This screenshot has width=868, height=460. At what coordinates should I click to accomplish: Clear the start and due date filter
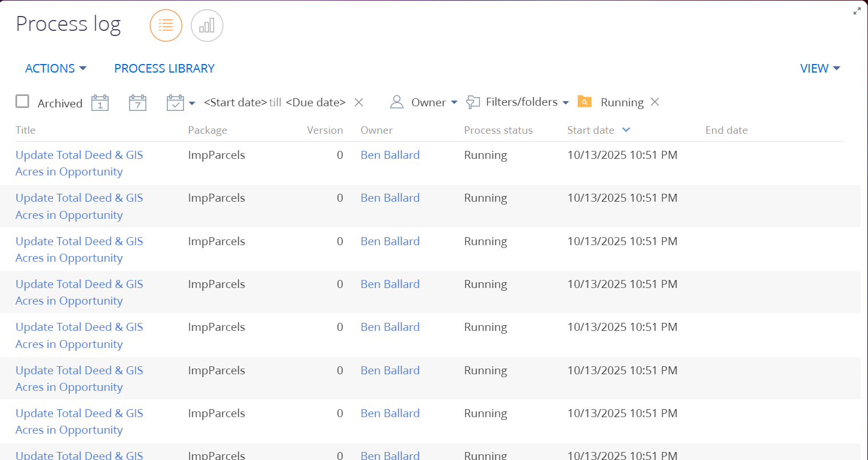(359, 102)
